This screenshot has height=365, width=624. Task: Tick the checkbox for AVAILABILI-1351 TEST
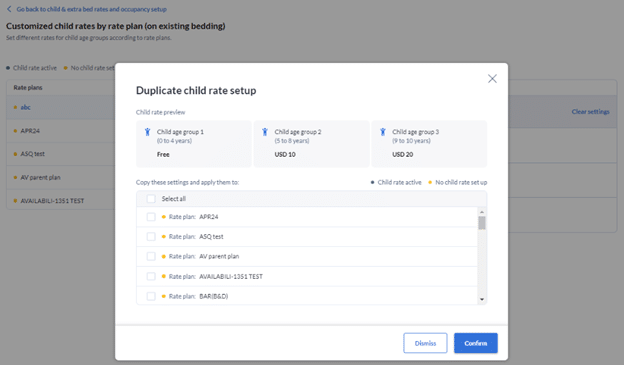pyautogui.click(x=151, y=276)
